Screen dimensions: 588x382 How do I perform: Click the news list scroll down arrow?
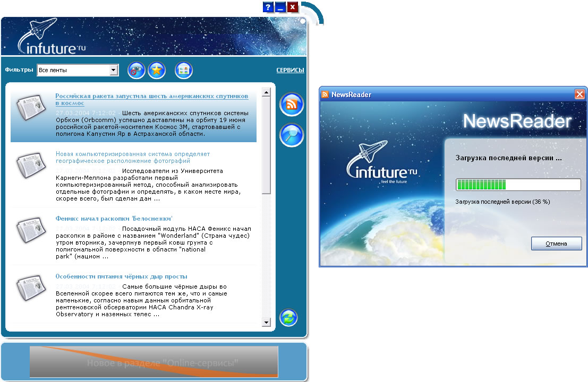[x=266, y=322]
